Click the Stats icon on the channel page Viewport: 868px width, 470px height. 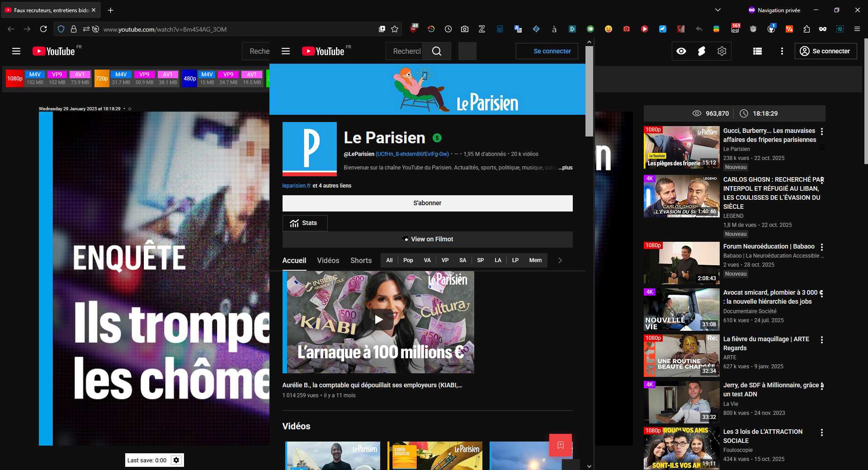pyautogui.click(x=295, y=223)
